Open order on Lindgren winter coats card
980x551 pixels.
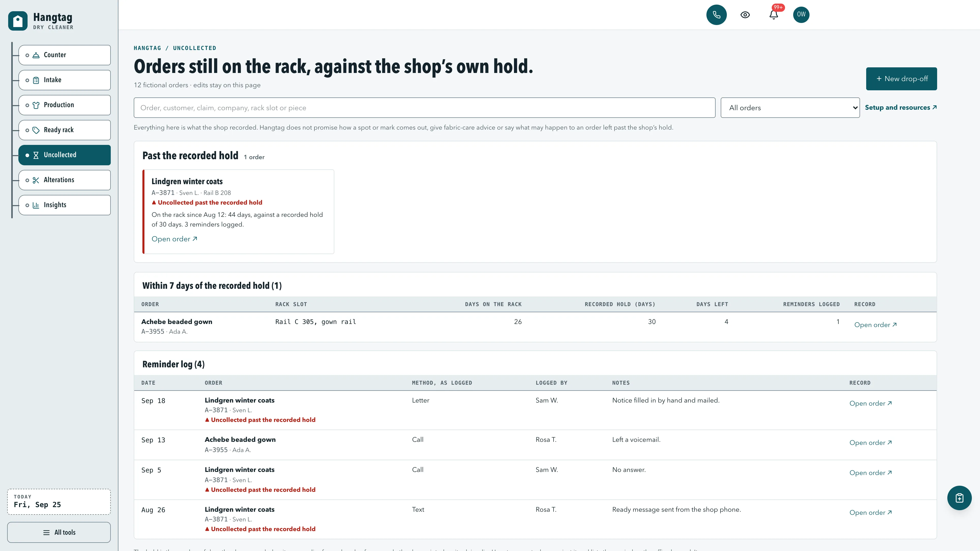click(174, 239)
